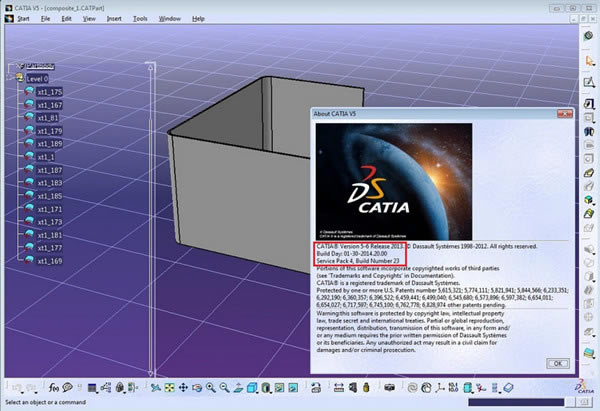
Task: Select the xt1_177 tree item
Action: (49, 248)
